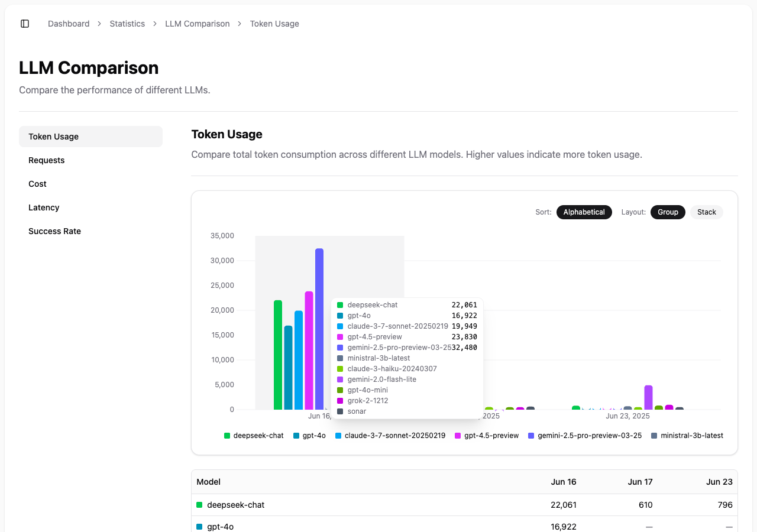The width and height of the screenshot is (757, 532).
Task: Switch chart layout to Stack
Action: 706,212
